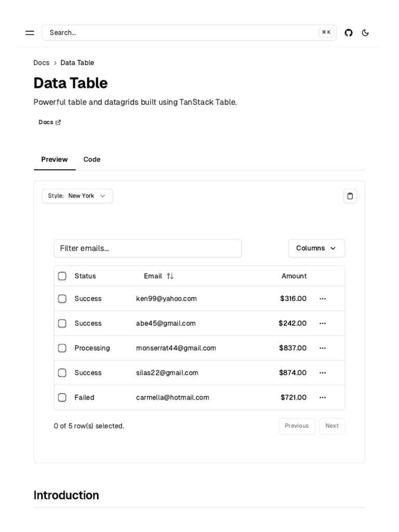This screenshot has height=532, width=399.
Task: Open the GitHub repository icon
Action: [x=349, y=33]
